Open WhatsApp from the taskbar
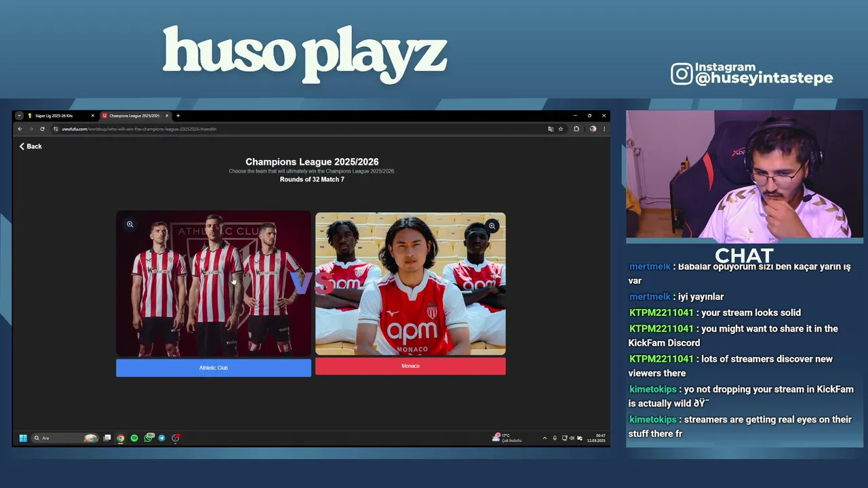 tap(149, 438)
